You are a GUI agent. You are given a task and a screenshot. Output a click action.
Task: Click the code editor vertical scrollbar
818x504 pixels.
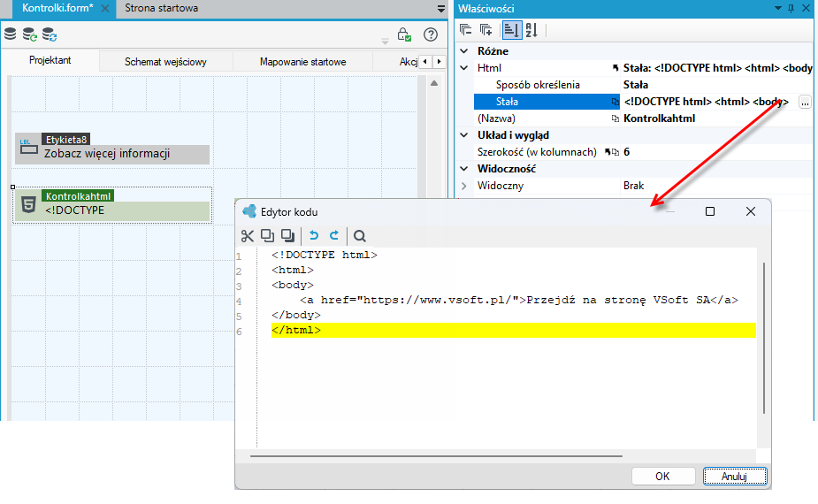(764, 338)
